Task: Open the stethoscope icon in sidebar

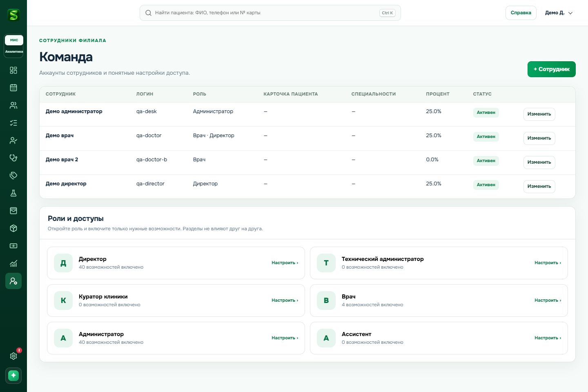Action: point(13,158)
